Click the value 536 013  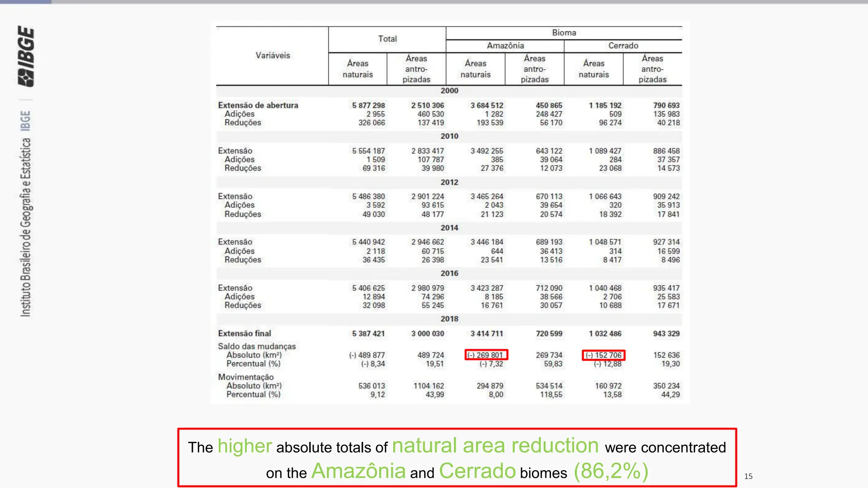372,386
